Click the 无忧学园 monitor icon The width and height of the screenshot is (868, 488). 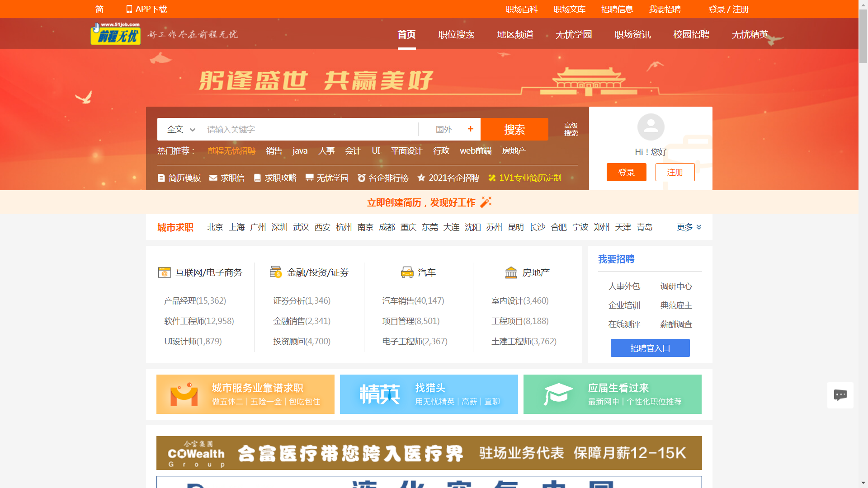309,178
